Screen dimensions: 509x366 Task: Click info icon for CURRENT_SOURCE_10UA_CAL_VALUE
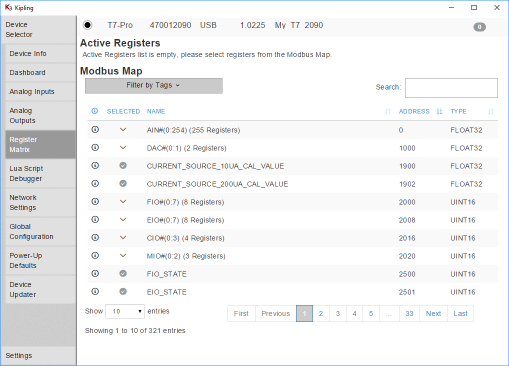coord(95,166)
